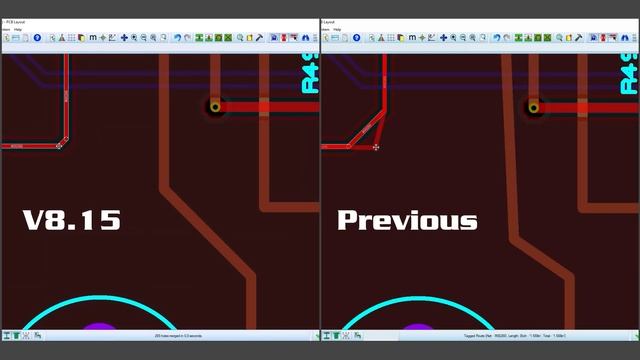The image size is (640, 360).
Task: Zoom to full board in V8.15 window
Action: tap(153, 38)
